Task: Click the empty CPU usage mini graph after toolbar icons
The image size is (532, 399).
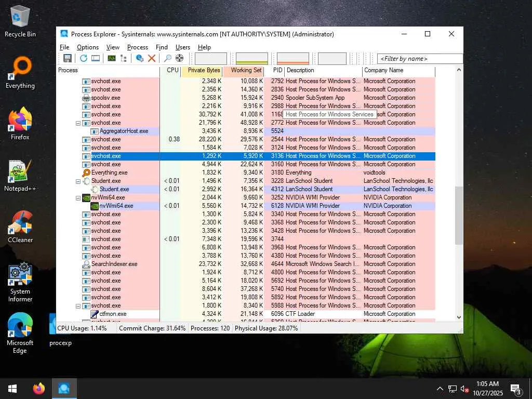Action: tap(211, 58)
